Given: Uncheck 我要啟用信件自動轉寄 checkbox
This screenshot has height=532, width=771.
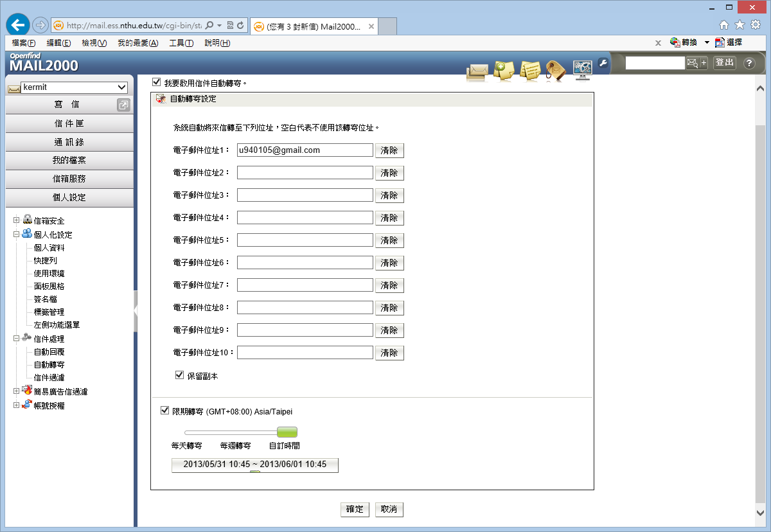Looking at the screenshot, I should [156, 82].
